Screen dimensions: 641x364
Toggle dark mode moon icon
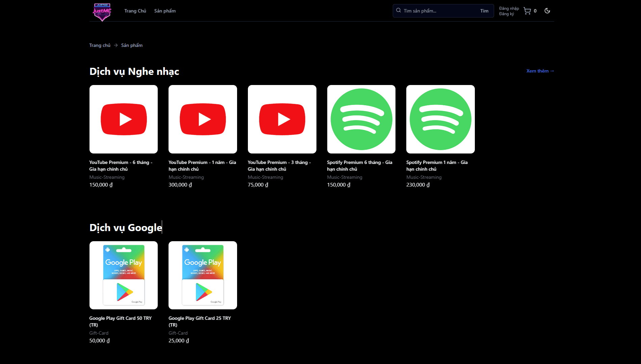(x=547, y=11)
